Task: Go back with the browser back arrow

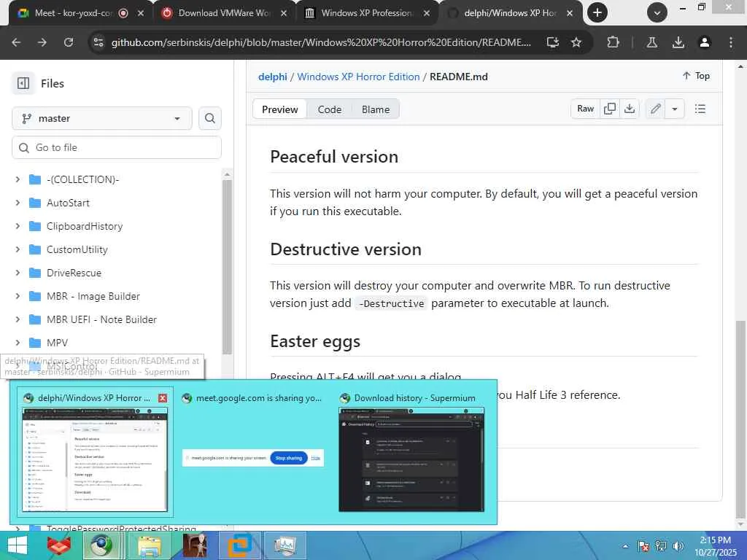Action: pyautogui.click(x=16, y=42)
